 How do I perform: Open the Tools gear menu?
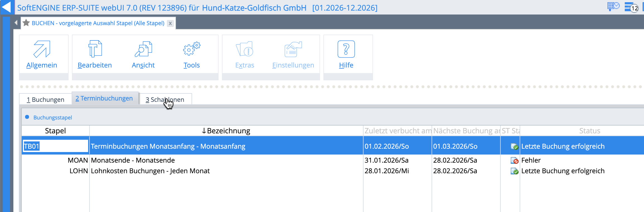pos(192,55)
